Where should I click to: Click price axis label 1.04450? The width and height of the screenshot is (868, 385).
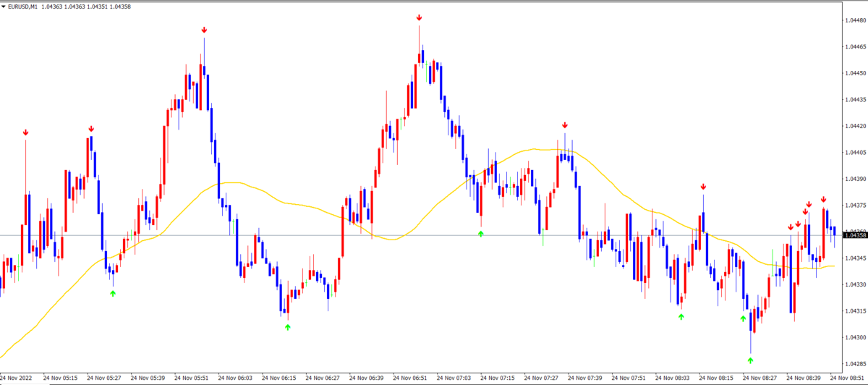pos(854,73)
